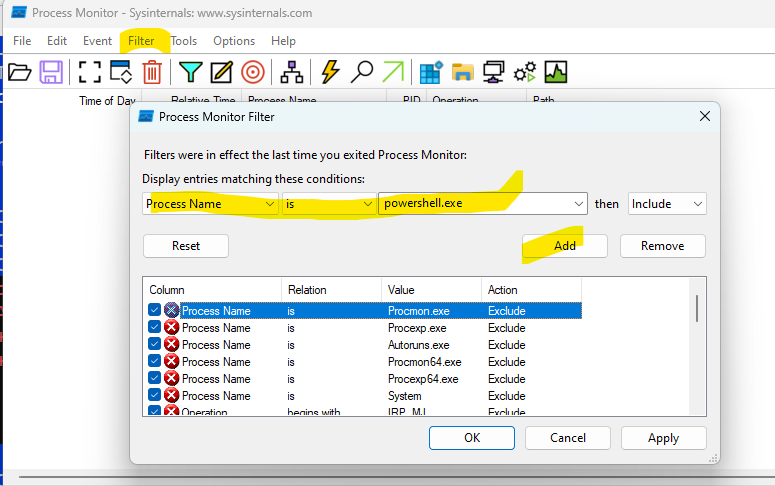Click red X icon in Autoruns.exe row
775x486 pixels.
172,344
